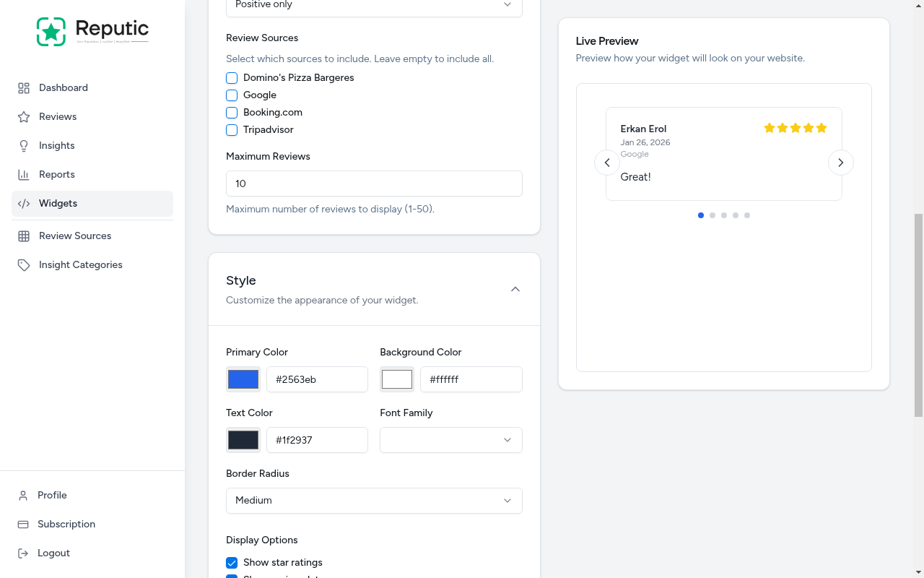
Task: Click the Reputic logo
Action: point(92,31)
